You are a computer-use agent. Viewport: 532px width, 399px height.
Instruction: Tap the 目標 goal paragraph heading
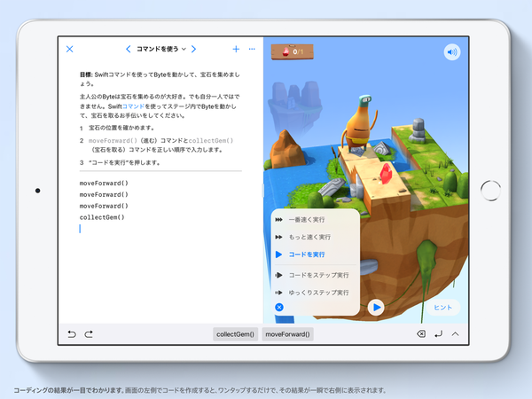click(86, 74)
